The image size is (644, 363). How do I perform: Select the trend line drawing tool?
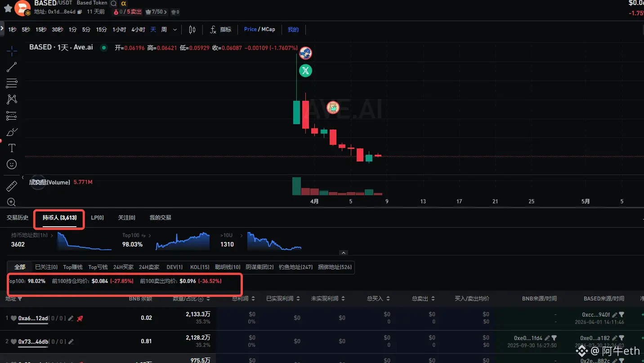tap(12, 67)
